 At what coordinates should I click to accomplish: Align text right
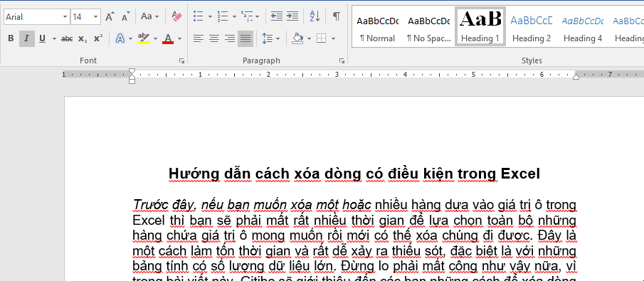point(230,38)
